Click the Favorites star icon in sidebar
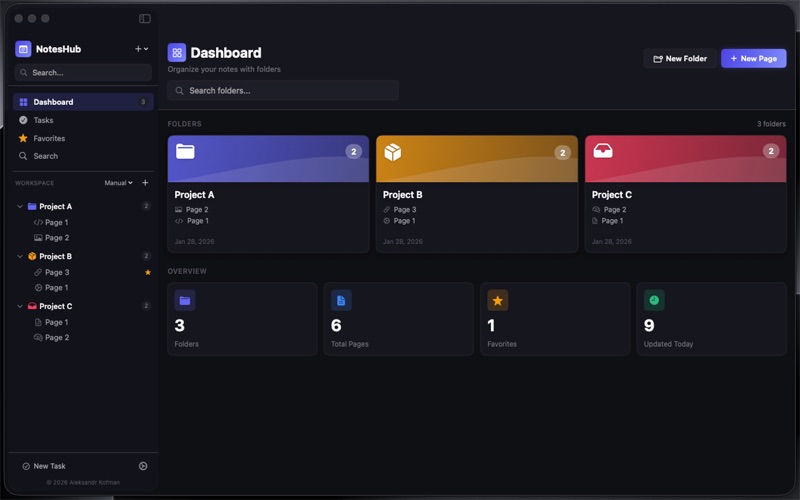Screen dimensions: 800x500 [23, 138]
